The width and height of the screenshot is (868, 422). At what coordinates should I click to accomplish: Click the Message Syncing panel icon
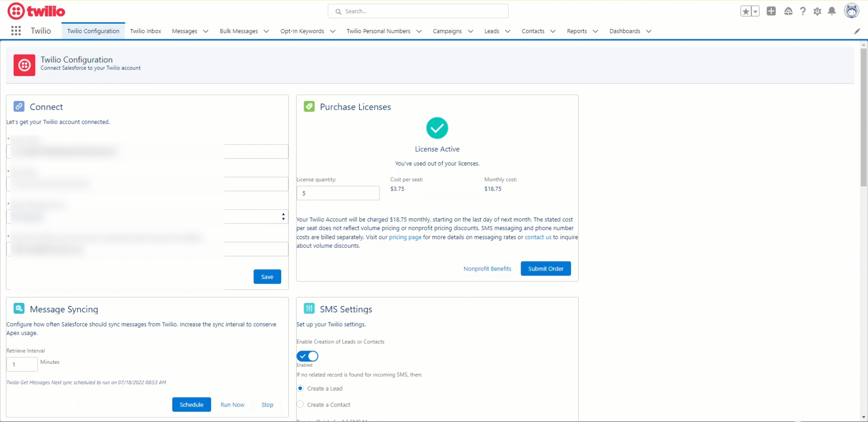point(19,309)
